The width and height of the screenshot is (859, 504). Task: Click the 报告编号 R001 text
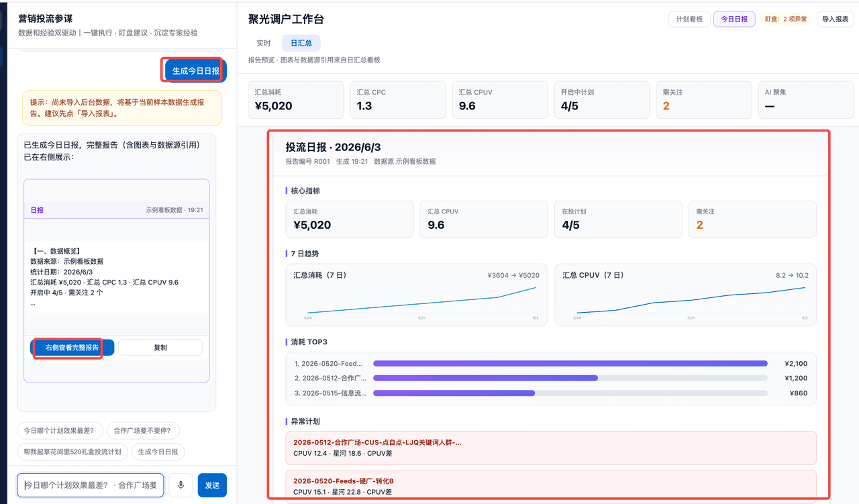pos(308,162)
